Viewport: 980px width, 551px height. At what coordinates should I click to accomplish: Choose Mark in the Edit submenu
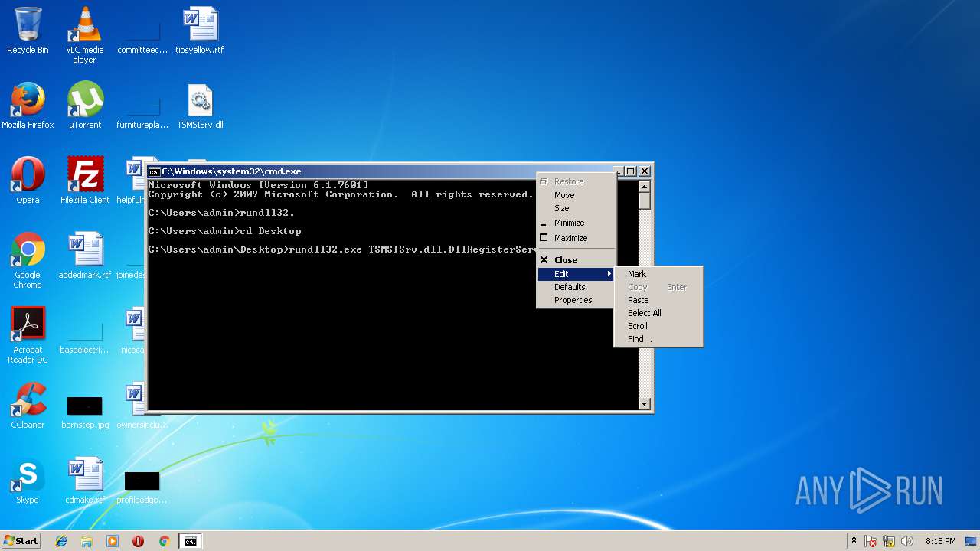658,274
